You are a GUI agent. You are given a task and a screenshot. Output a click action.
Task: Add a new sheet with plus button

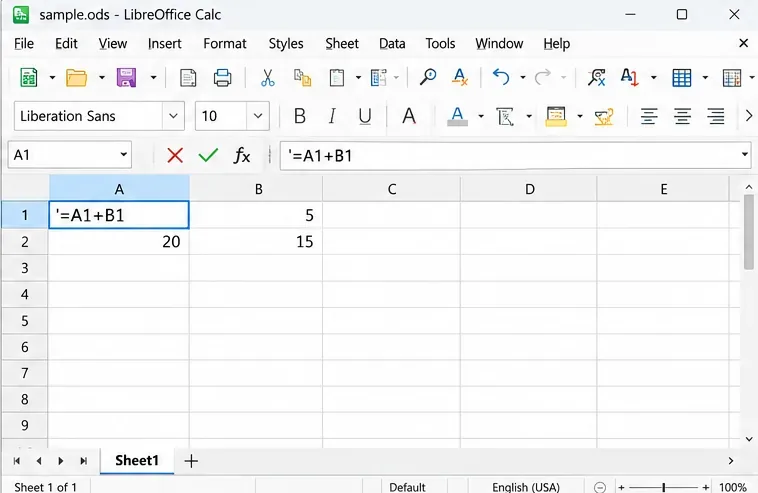(191, 461)
